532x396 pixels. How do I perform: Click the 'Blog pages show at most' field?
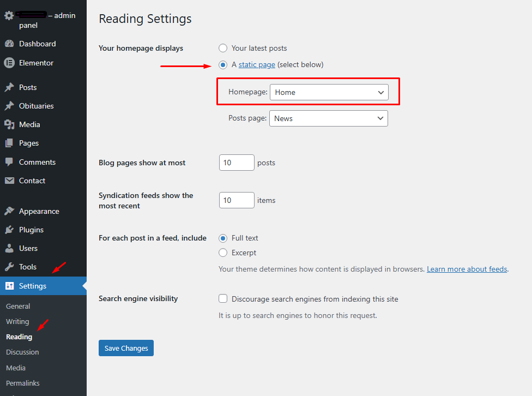(x=237, y=163)
